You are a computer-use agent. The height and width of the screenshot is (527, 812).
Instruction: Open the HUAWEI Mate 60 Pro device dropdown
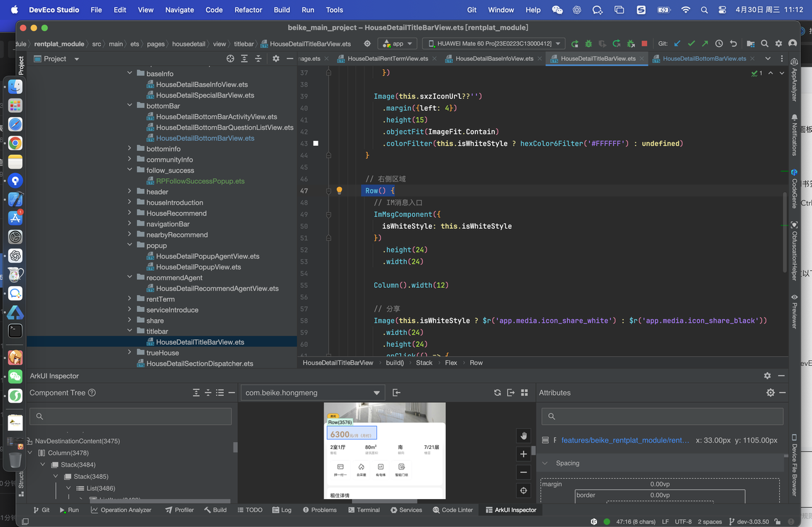tap(493, 44)
